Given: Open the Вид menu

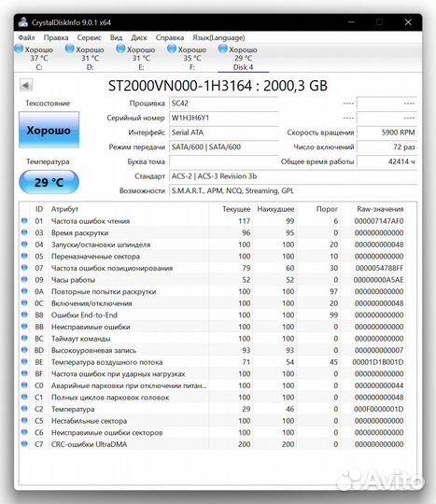Looking at the screenshot, I should tap(116, 37).
